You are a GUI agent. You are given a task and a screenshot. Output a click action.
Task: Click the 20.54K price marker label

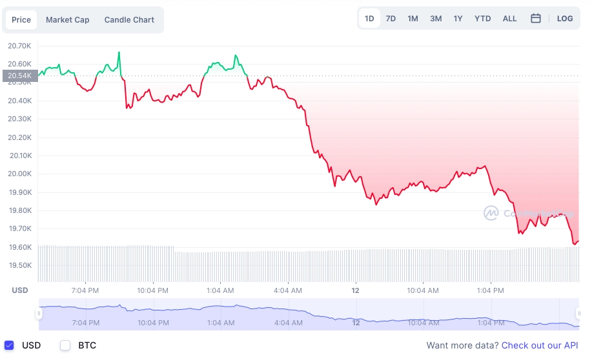[20, 76]
